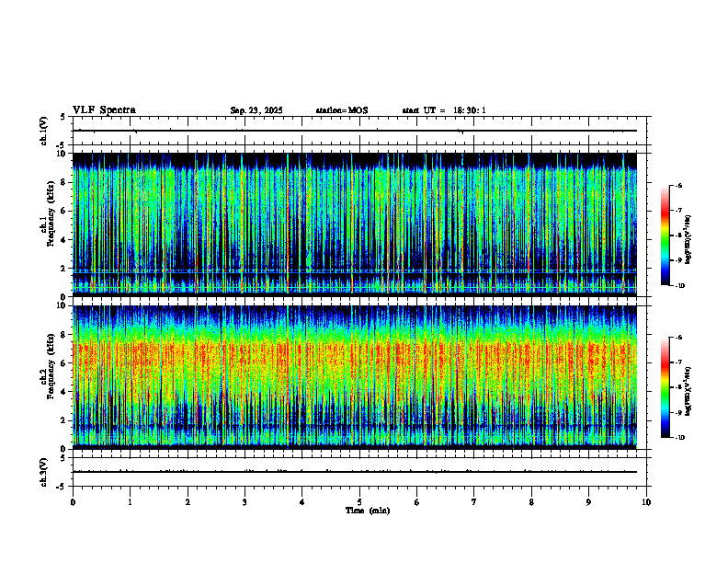Click the 'VLF Spectra' title text

click(104, 110)
